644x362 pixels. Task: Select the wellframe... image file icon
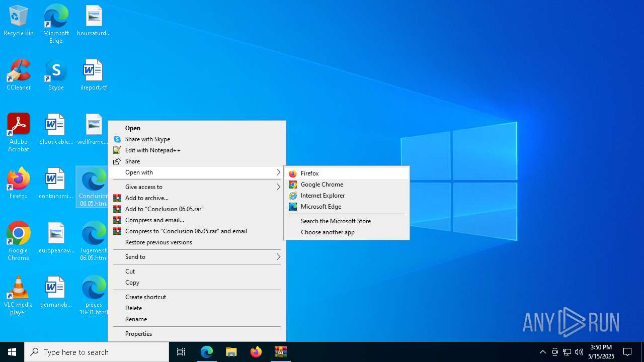point(93,129)
